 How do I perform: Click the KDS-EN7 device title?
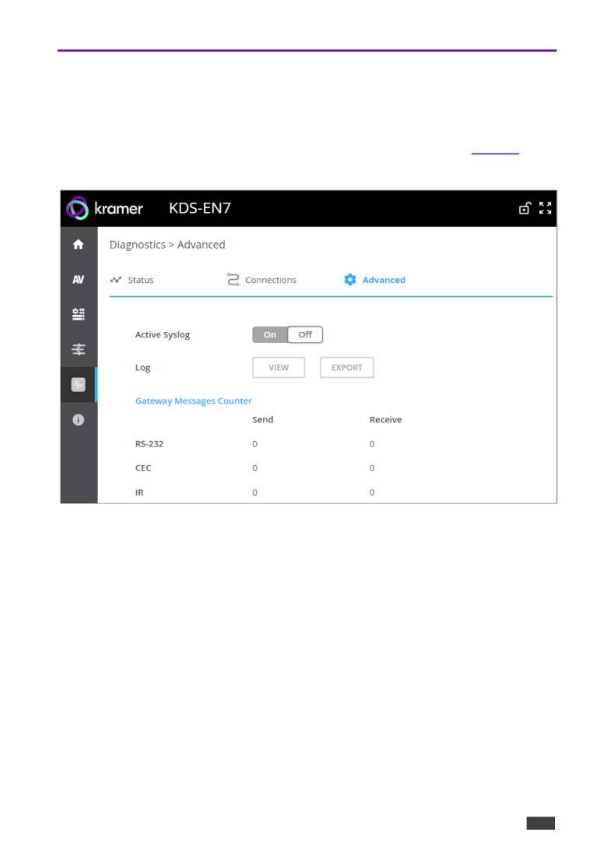[x=200, y=208]
